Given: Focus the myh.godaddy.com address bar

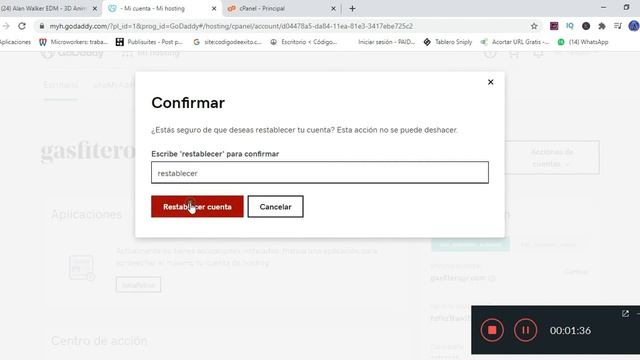Looking at the screenshot, I should (x=231, y=26).
